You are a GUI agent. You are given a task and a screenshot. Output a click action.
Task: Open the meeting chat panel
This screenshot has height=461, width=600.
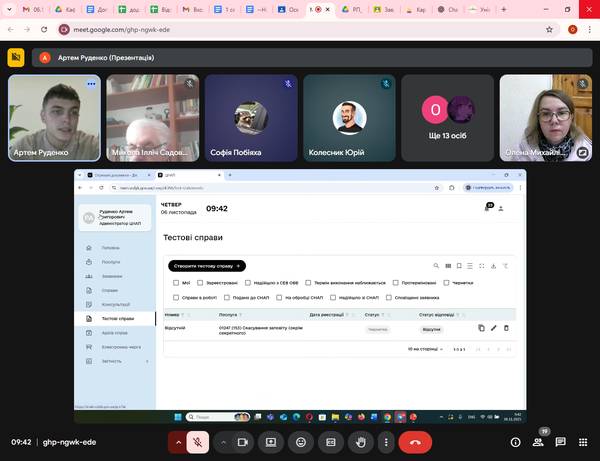coord(561,442)
